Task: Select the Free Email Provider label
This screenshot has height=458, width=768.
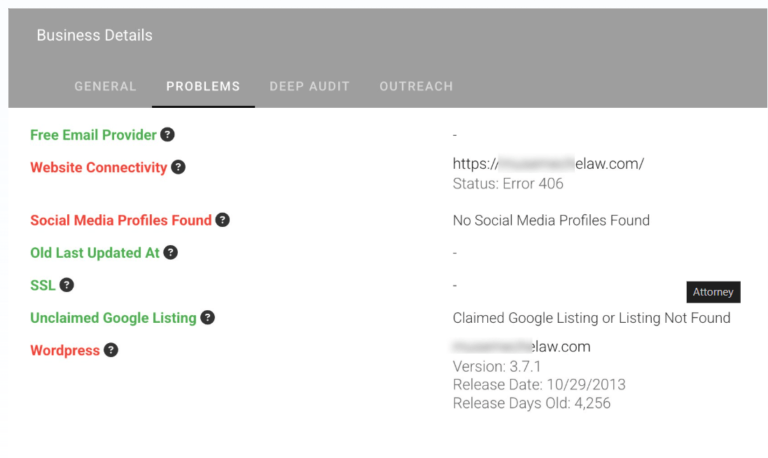Action: coord(93,135)
